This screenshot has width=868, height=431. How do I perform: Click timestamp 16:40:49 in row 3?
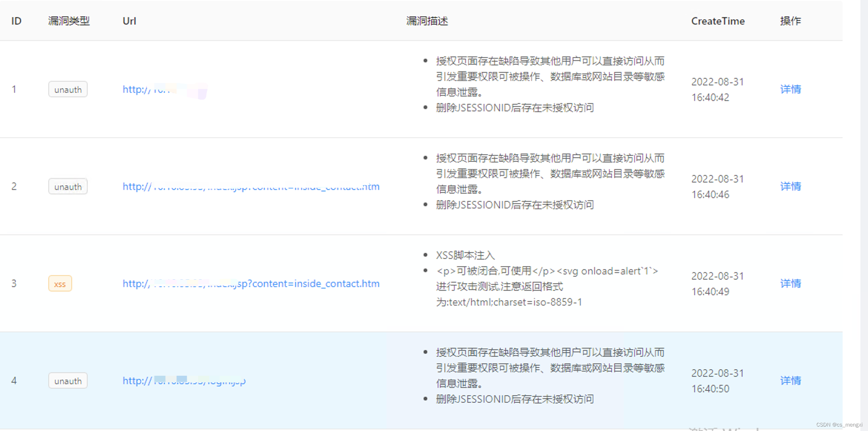(710, 292)
